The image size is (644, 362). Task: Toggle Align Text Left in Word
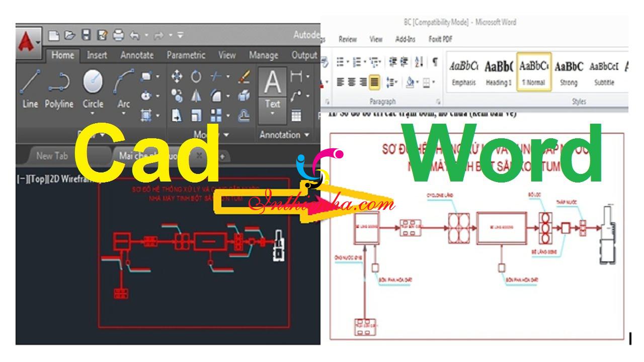click(x=341, y=82)
